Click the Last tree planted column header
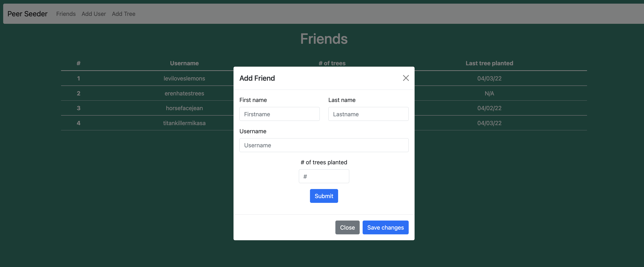 [x=489, y=63]
